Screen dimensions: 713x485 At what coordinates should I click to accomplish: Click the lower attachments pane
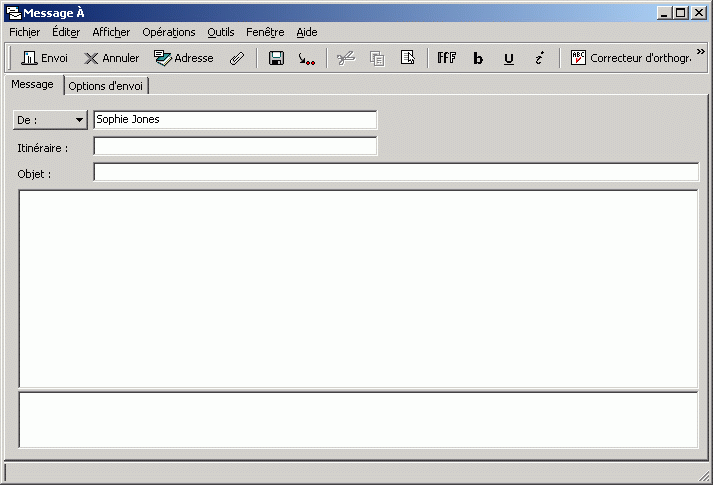tap(358, 420)
